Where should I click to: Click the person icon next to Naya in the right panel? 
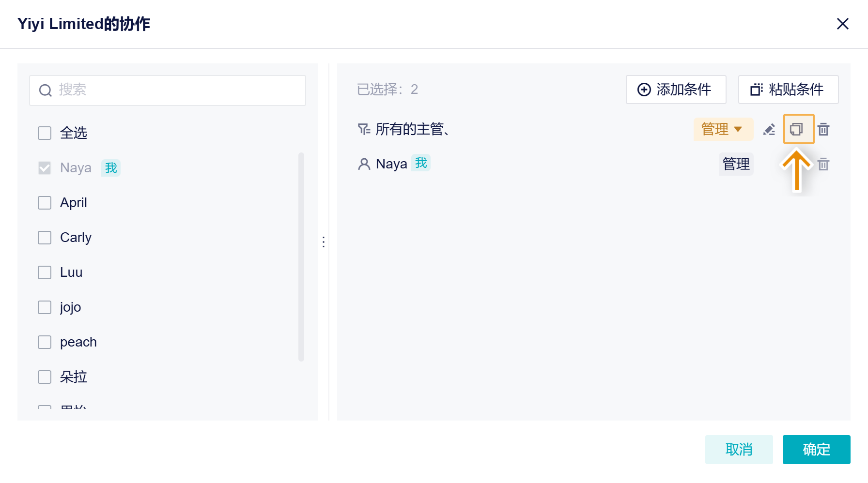tap(364, 164)
